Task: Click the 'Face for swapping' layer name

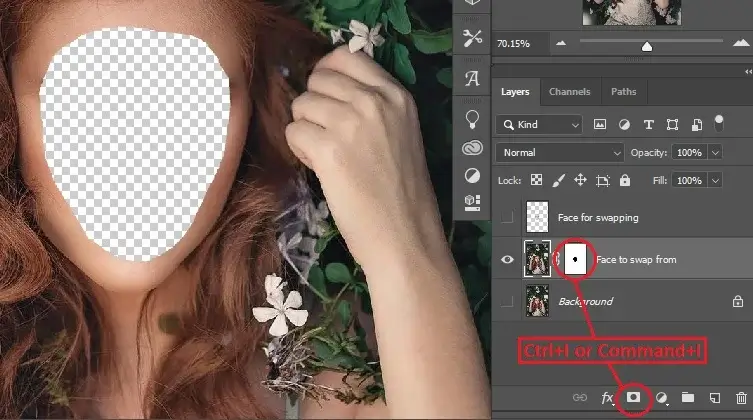Action: coord(598,217)
